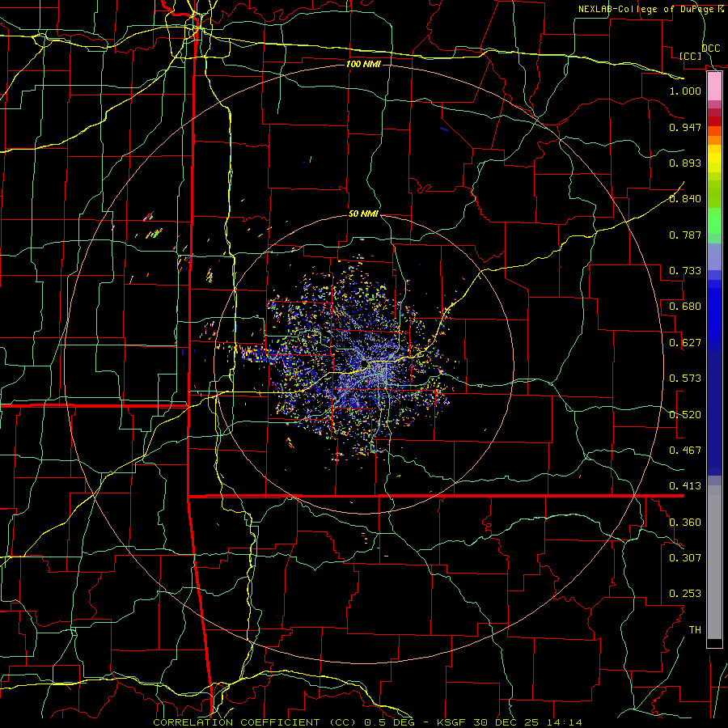Viewport: 728px width, 728px height.
Task: Click the 14:14 timestamp
Action: [566, 722]
